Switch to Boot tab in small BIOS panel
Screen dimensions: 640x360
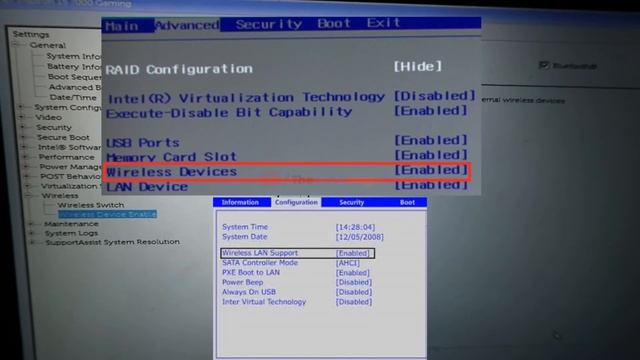(x=407, y=202)
